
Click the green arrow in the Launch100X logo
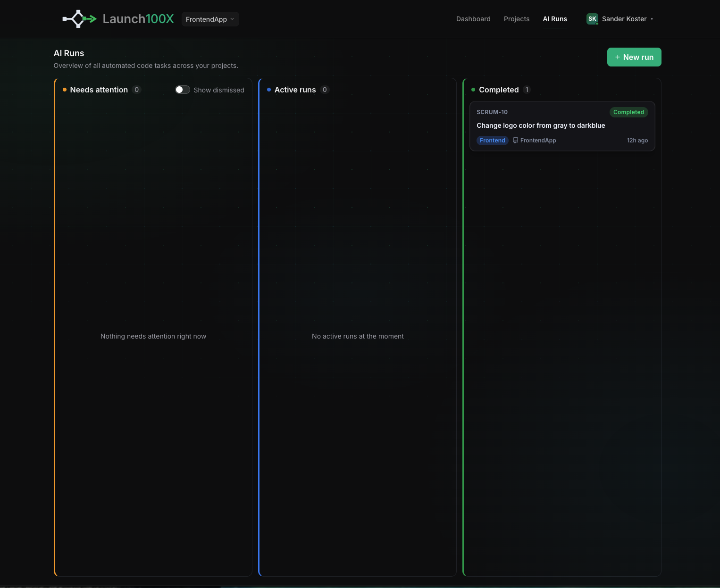coord(91,19)
